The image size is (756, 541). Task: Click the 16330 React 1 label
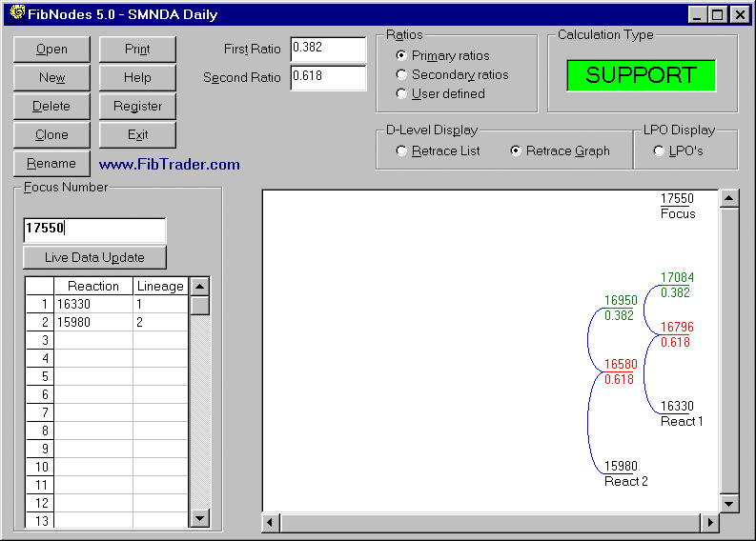(x=682, y=413)
